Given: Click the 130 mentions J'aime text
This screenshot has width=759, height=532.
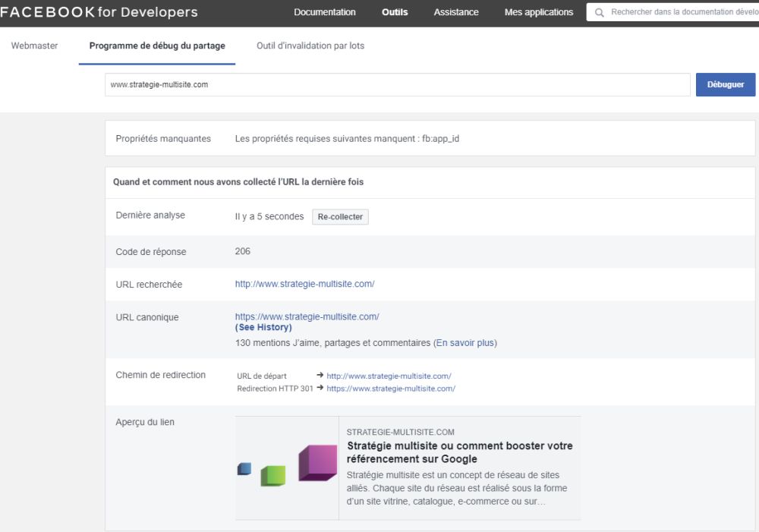Looking at the screenshot, I should 332,343.
